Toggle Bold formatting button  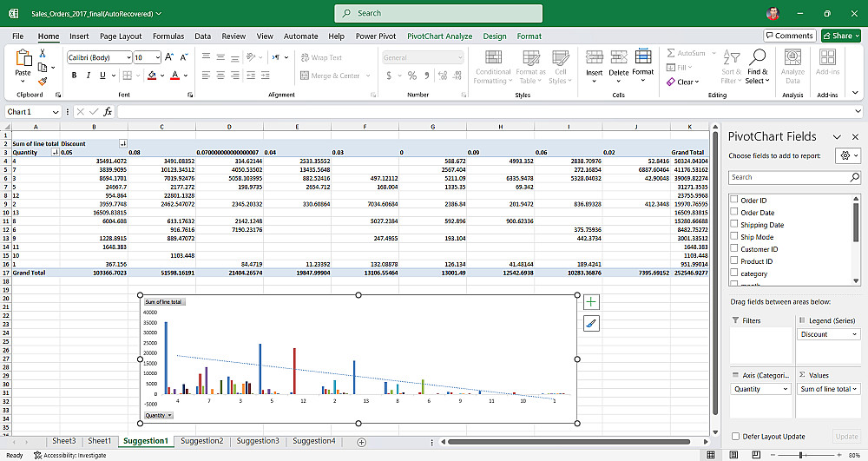tap(74, 76)
